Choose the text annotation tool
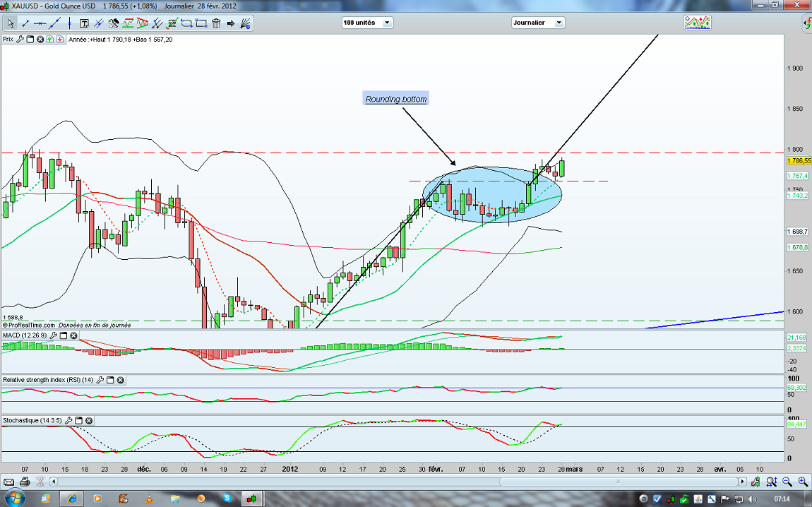The width and height of the screenshot is (812, 507). pyautogui.click(x=83, y=23)
